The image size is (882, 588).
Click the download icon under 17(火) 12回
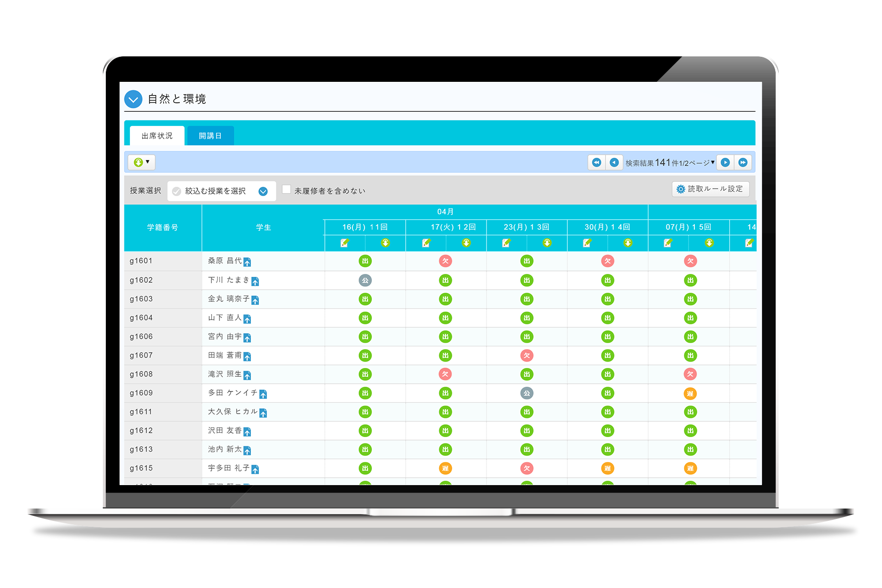[x=466, y=243]
